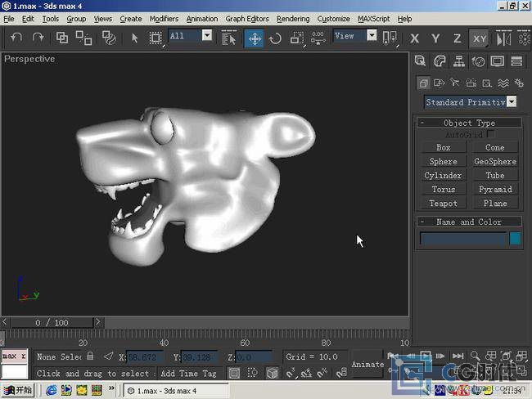Select the Geometry category icon
This screenshot has height=399, width=532.
423,83
